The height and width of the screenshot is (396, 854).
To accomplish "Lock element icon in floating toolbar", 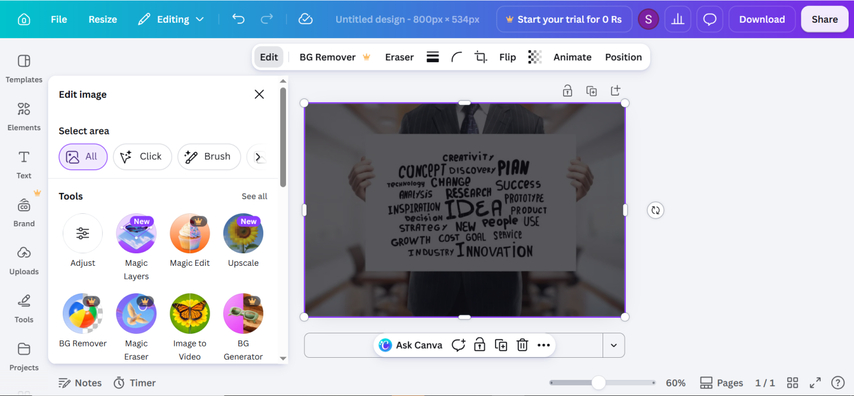I will coord(479,345).
